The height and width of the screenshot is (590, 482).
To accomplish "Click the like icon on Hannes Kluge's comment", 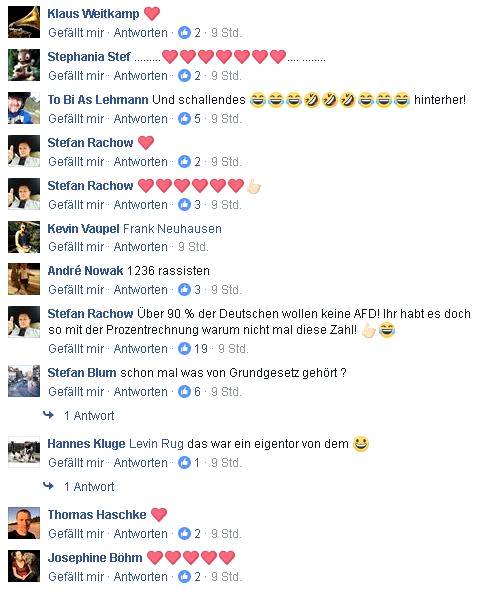I will pyautogui.click(x=184, y=462).
